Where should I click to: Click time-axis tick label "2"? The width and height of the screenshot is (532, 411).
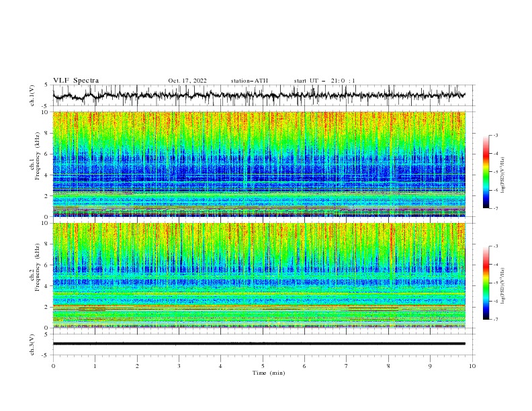(x=137, y=366)
